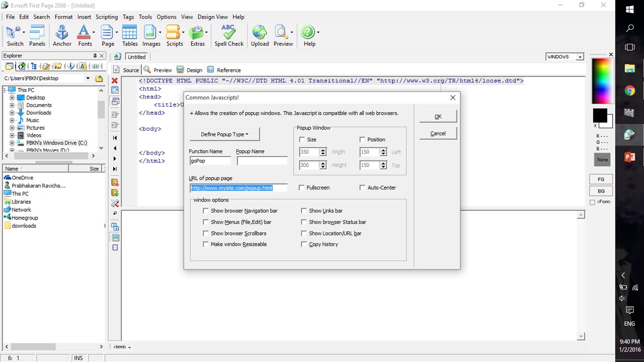Viewport: 644px width, 362px height.
Task: Toggle Show browser Scrollbars checkbox
Action: (x=206, y=233)
